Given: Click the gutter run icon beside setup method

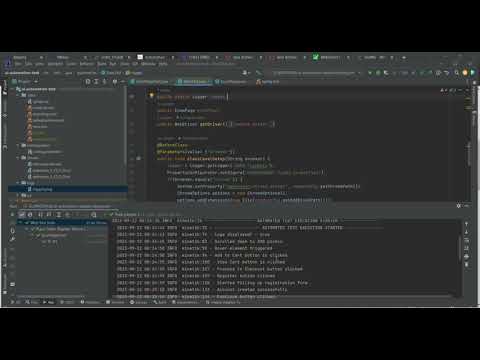Looking at the screenshot, I should [x=138, y=158].
